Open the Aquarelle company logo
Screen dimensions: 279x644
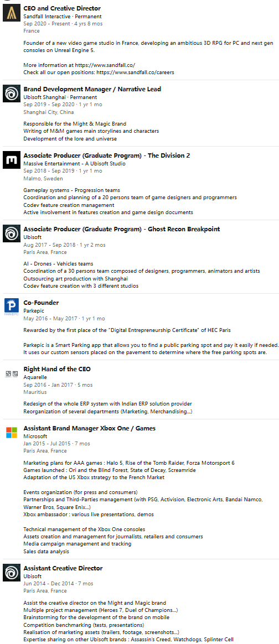(x=11, y=374)
